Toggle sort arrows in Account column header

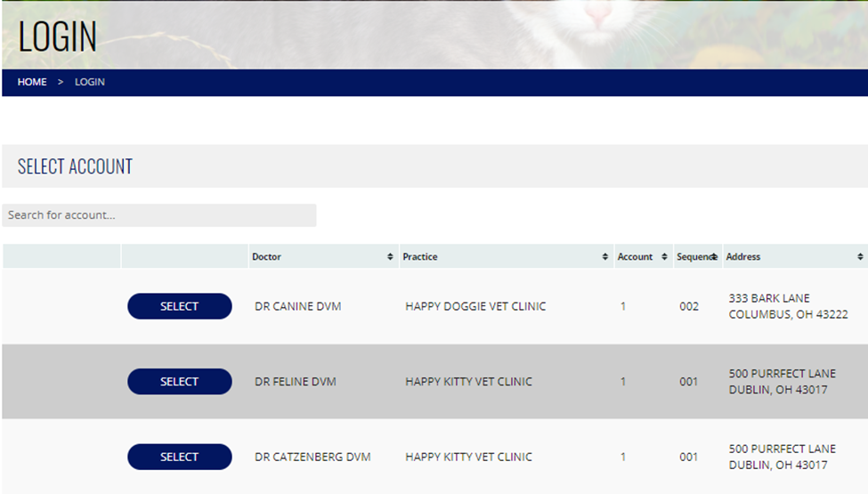[x=664, y=257]
